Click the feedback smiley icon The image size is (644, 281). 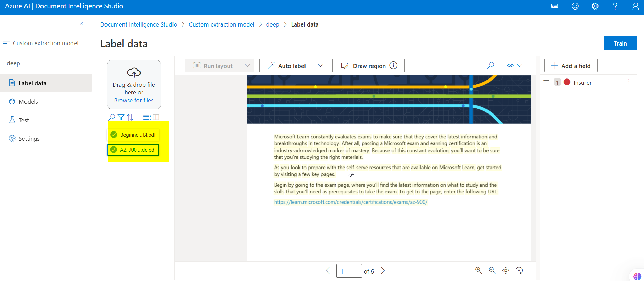[575, 6]
